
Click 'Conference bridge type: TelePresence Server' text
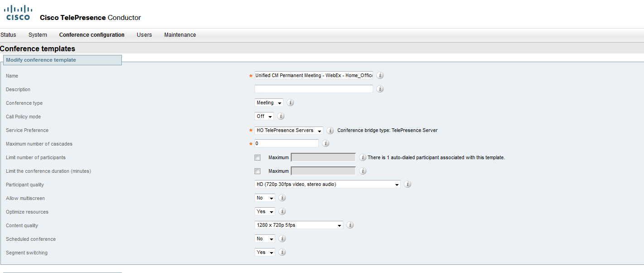pyautogui.click(x=388, y=131)
